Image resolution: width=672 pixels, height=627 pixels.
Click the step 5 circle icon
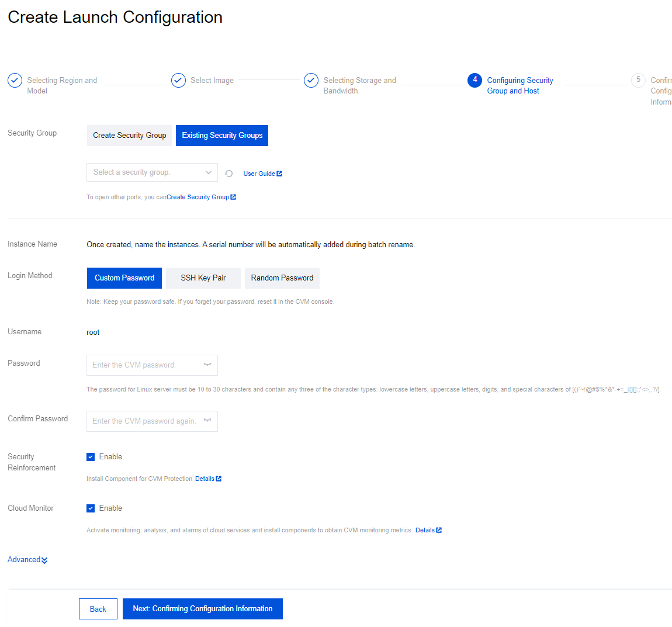point(638,80)
